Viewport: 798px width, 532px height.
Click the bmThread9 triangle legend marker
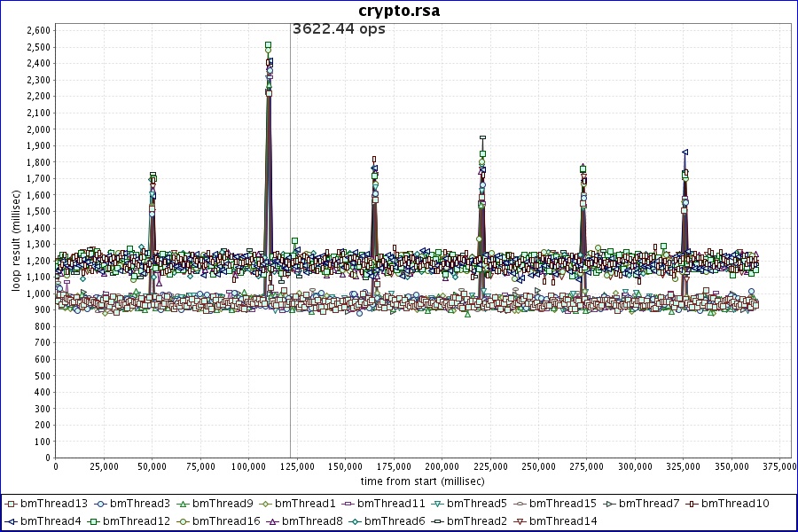point(183,504)
